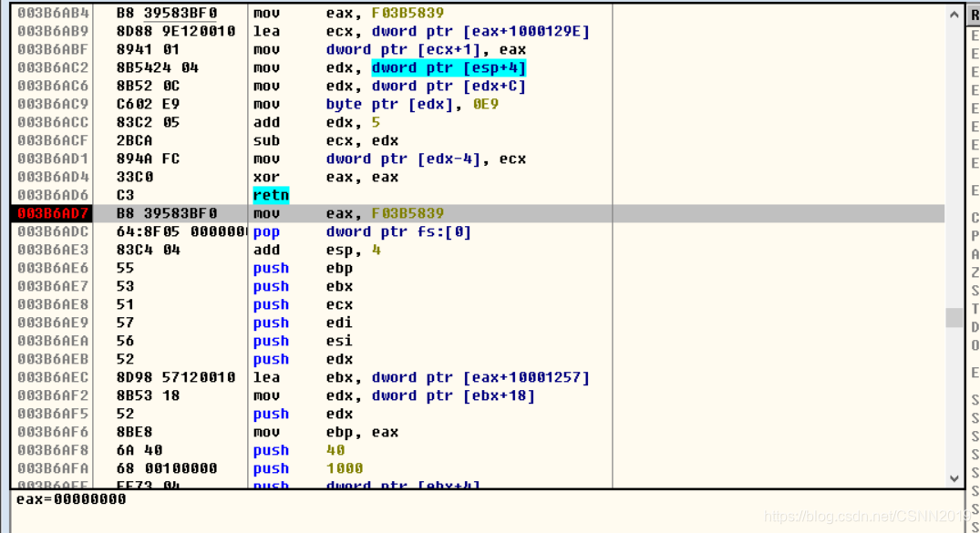Click instruction xor eax, eax
Image resolution: width=980 pixels, height=533 pixels.
[325, 177]
